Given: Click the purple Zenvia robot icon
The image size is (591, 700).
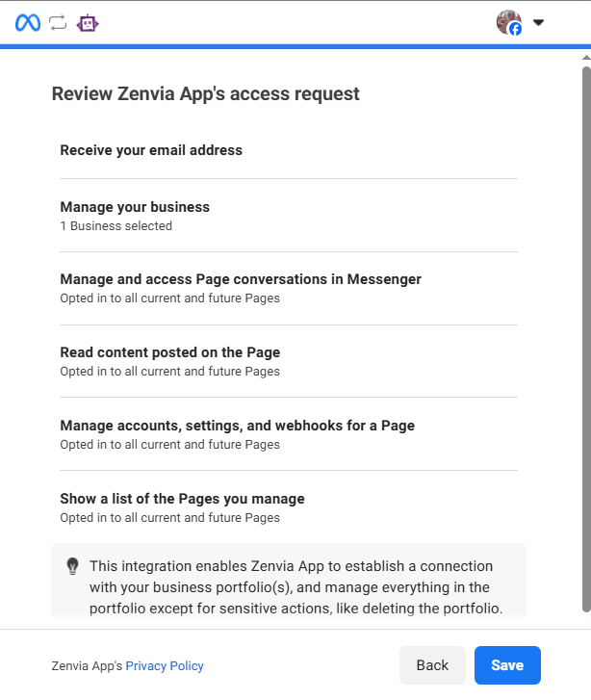Looking at the screenshot, I should pyautogui.click(x=88, y=23).
